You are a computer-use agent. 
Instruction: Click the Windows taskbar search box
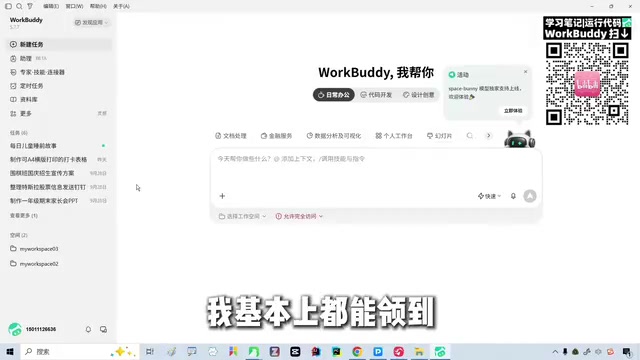point(80,351)
